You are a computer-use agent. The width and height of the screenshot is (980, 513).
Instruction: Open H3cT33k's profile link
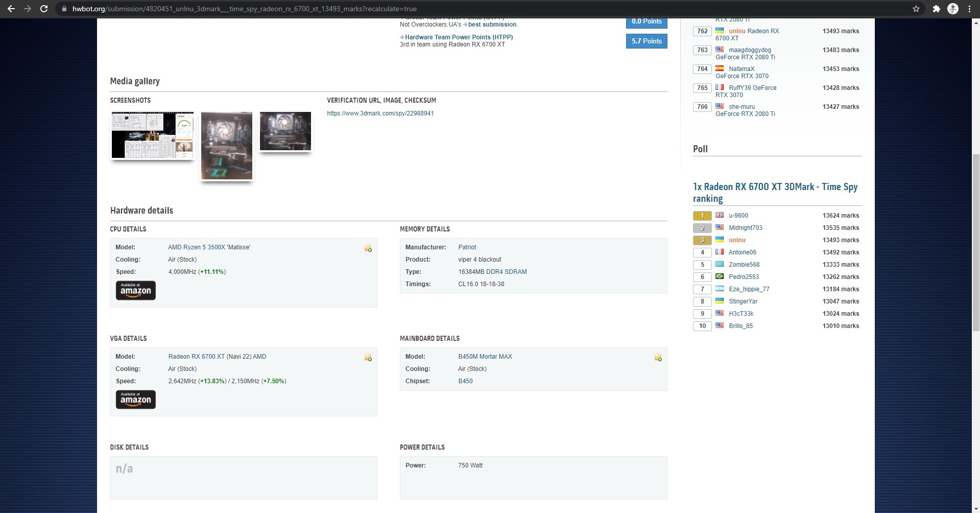click(x=741, y=314)
